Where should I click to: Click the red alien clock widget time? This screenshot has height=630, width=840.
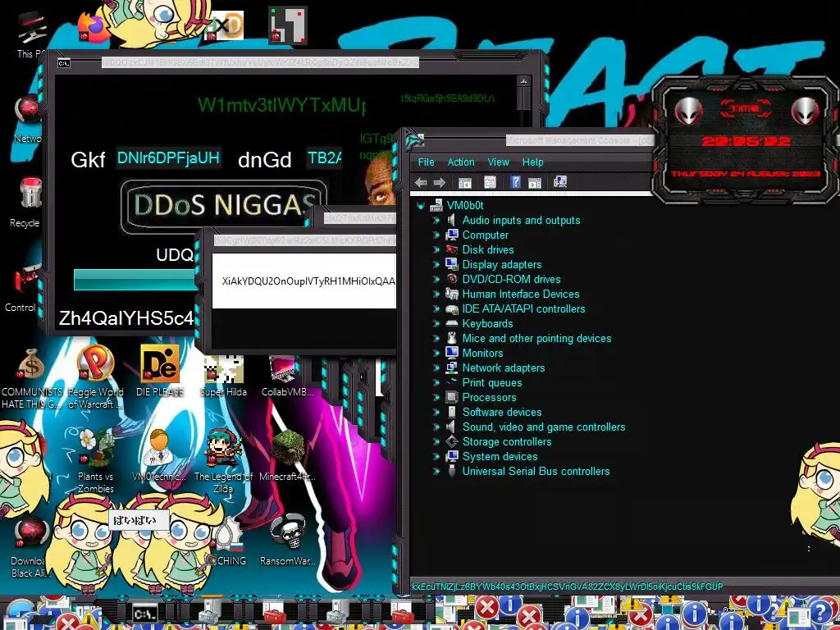[746, 141]
